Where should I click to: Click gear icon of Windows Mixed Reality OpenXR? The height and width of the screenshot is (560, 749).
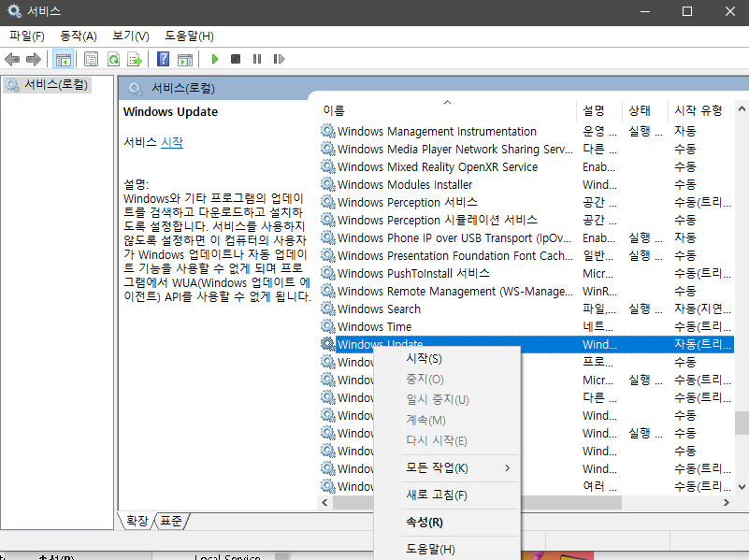[327, 166]
